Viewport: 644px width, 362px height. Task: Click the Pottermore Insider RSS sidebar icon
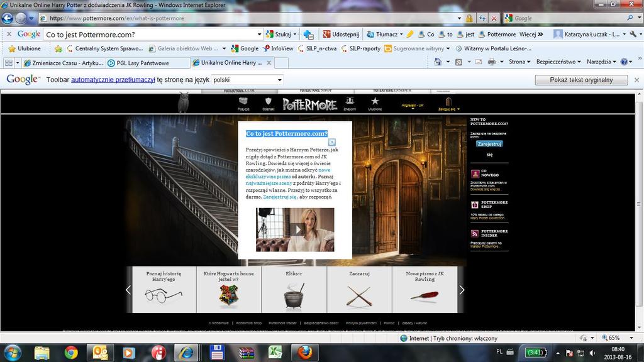475,234
